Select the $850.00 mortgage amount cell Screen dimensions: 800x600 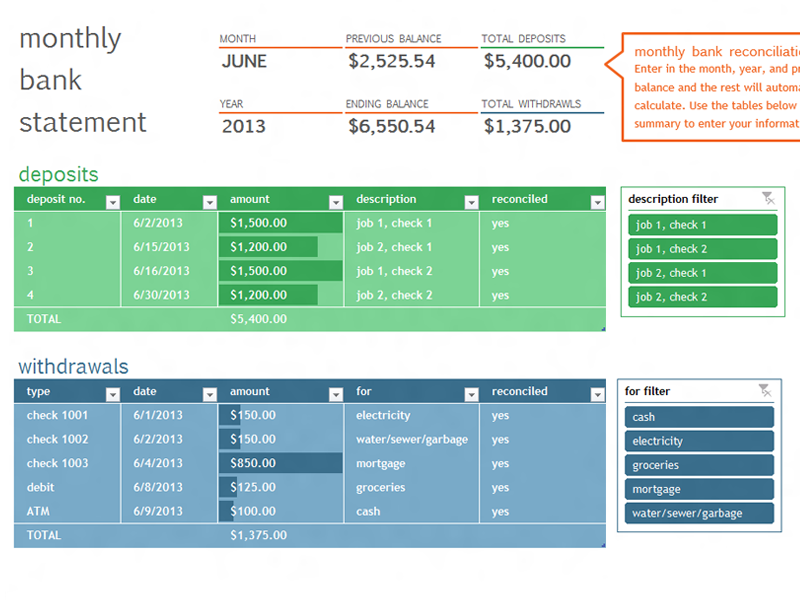(281, 463)
